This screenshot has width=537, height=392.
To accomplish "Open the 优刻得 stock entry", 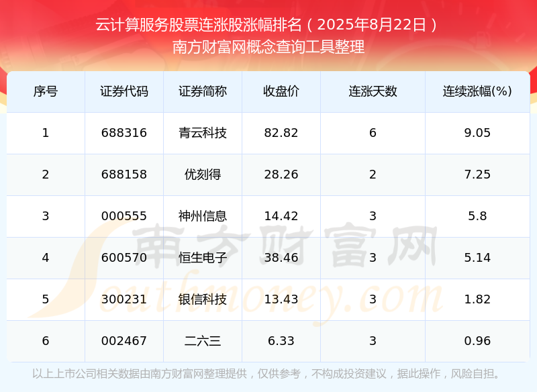I will pos(203,175).
